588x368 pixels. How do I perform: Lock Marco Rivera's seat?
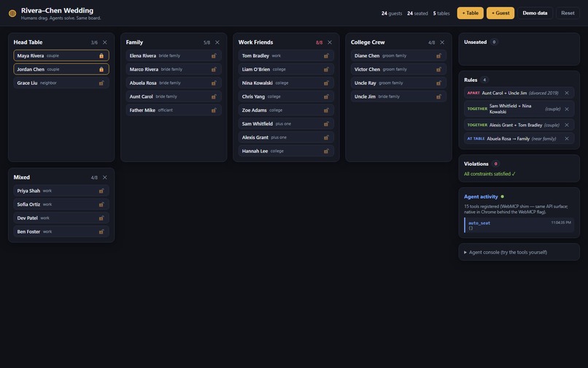(x=214, y=69)
